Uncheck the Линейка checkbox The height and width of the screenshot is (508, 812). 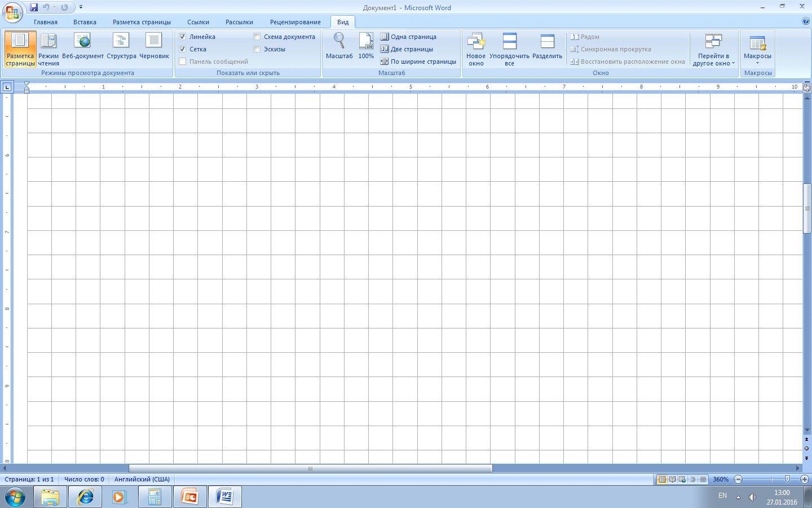(x=183, y=37)
